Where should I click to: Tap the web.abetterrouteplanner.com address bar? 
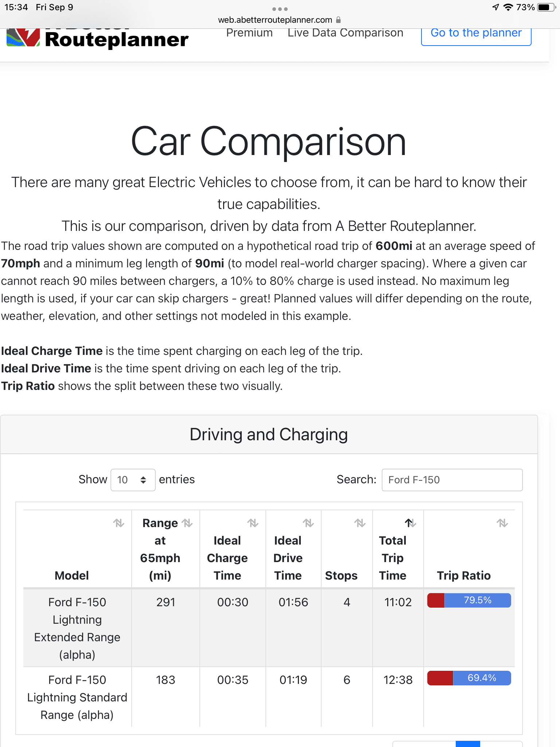point(275,20)
